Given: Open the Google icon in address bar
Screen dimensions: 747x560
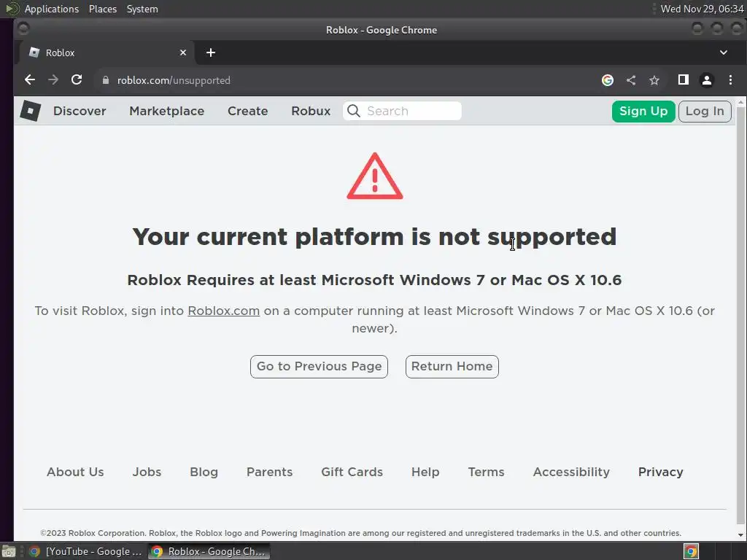Looking at the screenshot, I should coord(608,80).
